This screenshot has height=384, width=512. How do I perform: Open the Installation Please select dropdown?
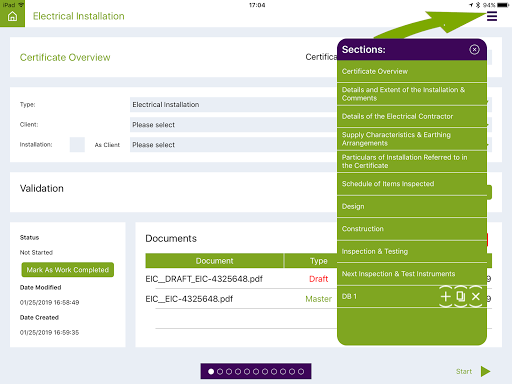[x=233, y=145]
